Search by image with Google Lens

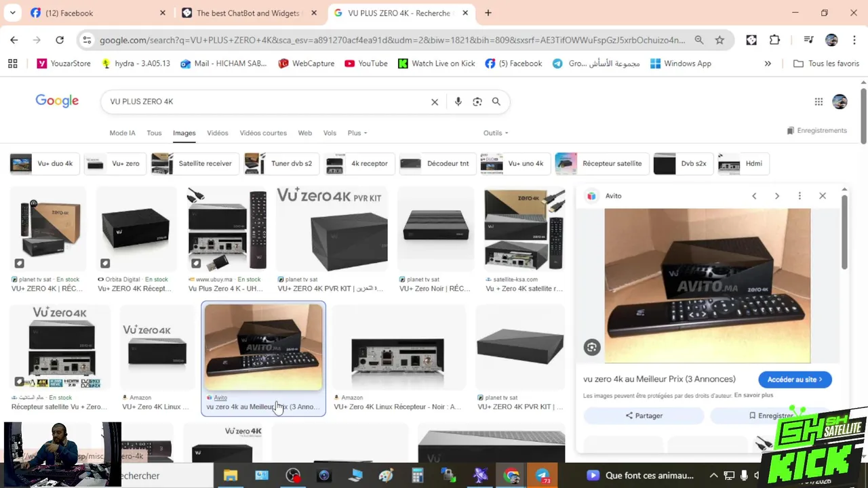(477, 102)
